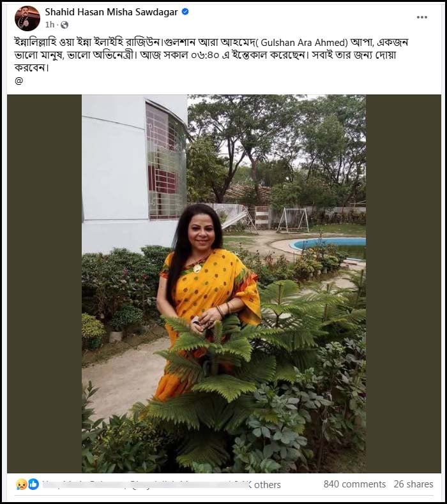Viewport: 447px width, 504px height.
Task: Click the sad face reaction emoji
Action: pyautogui.click(x=21, y=484)
